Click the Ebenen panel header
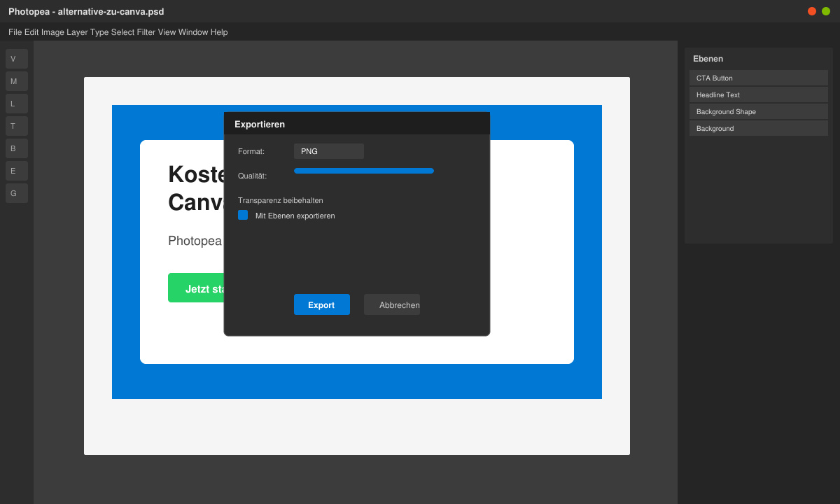The image size is (840, 504). (x=708, y=59)
